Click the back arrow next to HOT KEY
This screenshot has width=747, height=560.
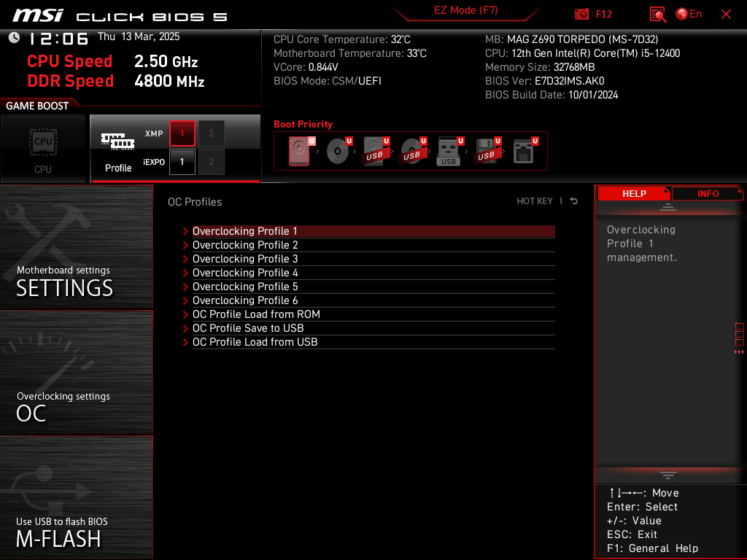tap(574, 201)
